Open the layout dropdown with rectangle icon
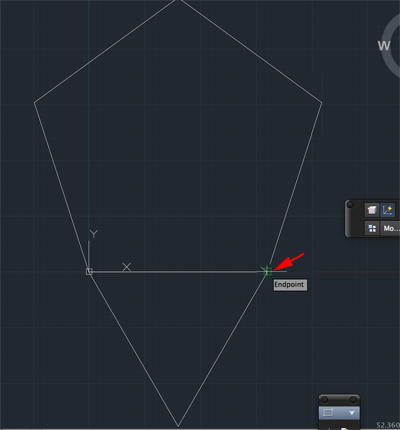The height and width of the screenshot is (430, 400). click(x=339, y=413)
